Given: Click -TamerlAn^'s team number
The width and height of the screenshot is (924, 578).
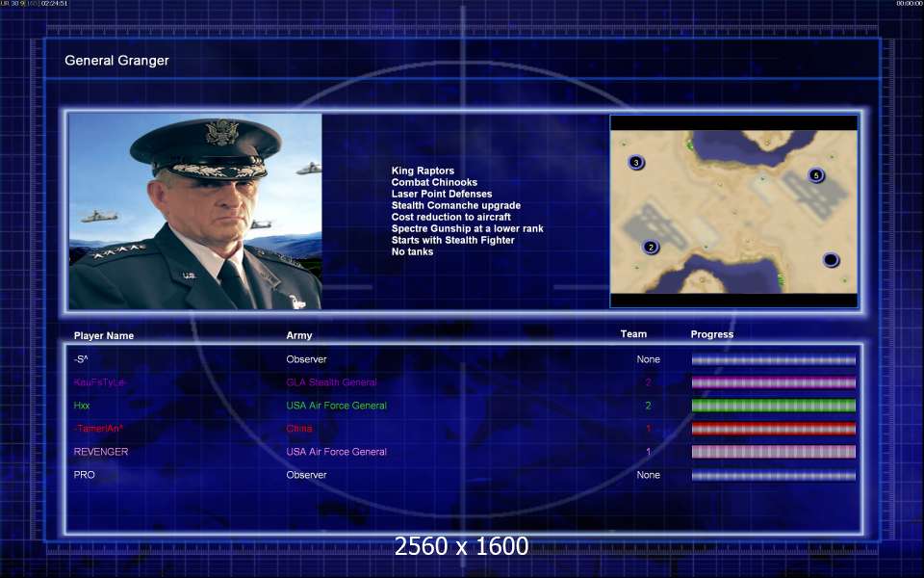Looking at the screenshot, I should pos(648,428).
